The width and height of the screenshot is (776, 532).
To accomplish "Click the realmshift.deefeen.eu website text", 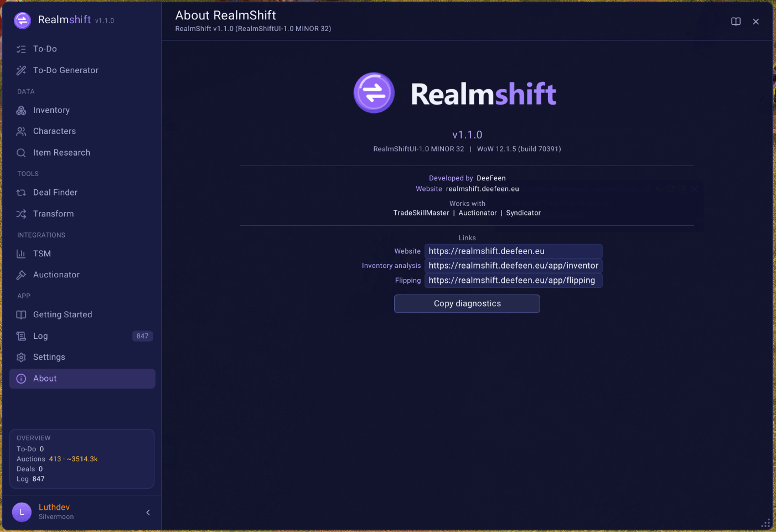I will [483, 189].
